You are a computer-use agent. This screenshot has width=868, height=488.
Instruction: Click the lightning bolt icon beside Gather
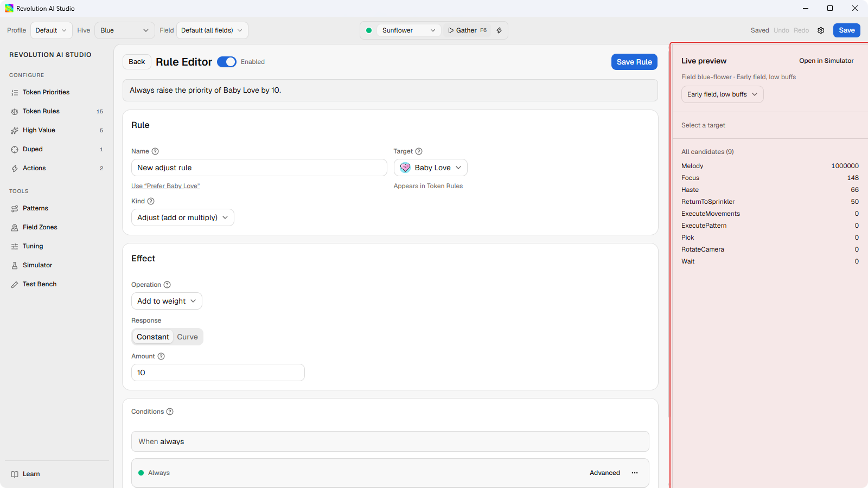[499, 30]
